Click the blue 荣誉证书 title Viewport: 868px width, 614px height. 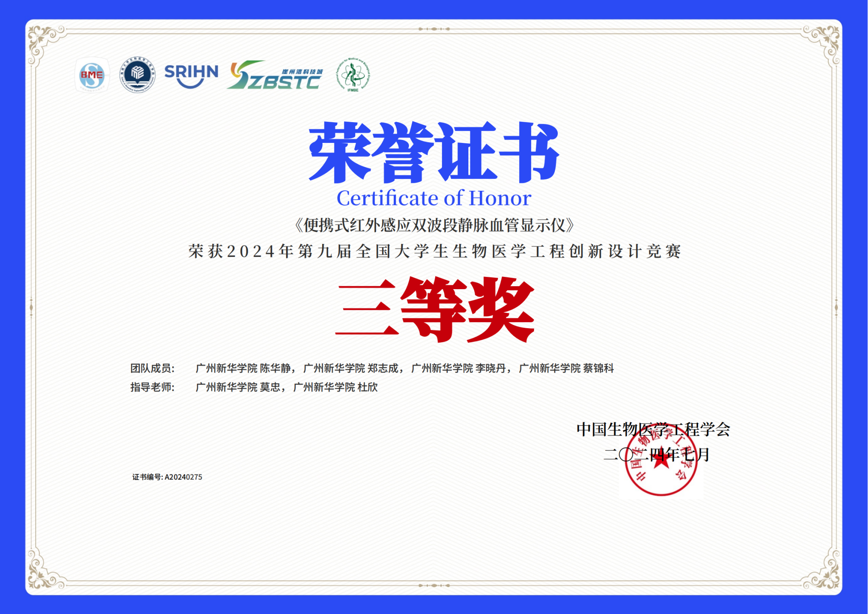tap(434, 151)
